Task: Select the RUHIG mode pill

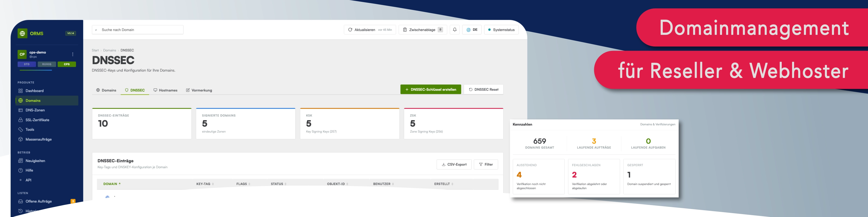Action: coord(47,64)
